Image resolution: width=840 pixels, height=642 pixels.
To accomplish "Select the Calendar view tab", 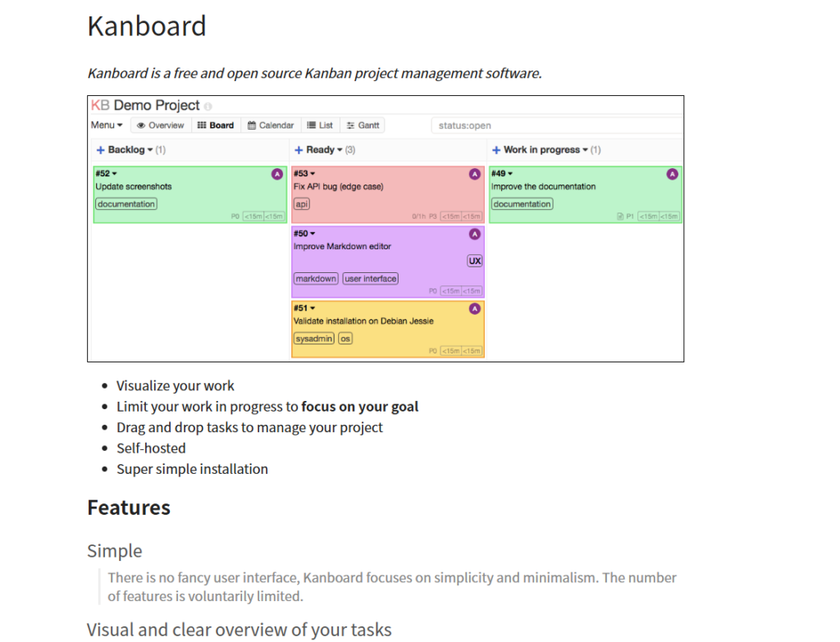I will click(271, 125).
